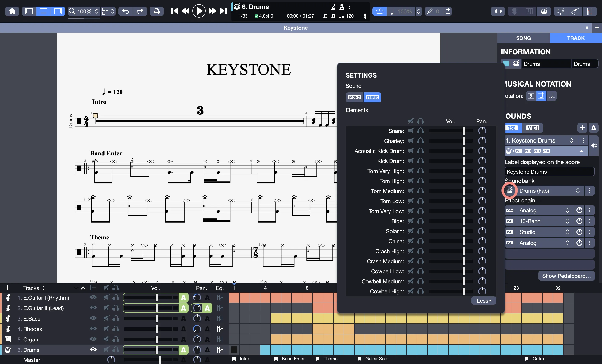Image resolution: width=602 pixels, height=364 pixels.
Task: Click the Fast Forward button
Action: click(212, 11)
